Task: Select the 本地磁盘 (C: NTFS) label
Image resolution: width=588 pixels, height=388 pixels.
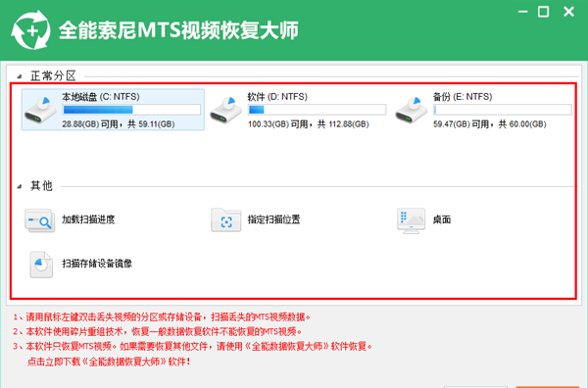Action: coord(101,97)
